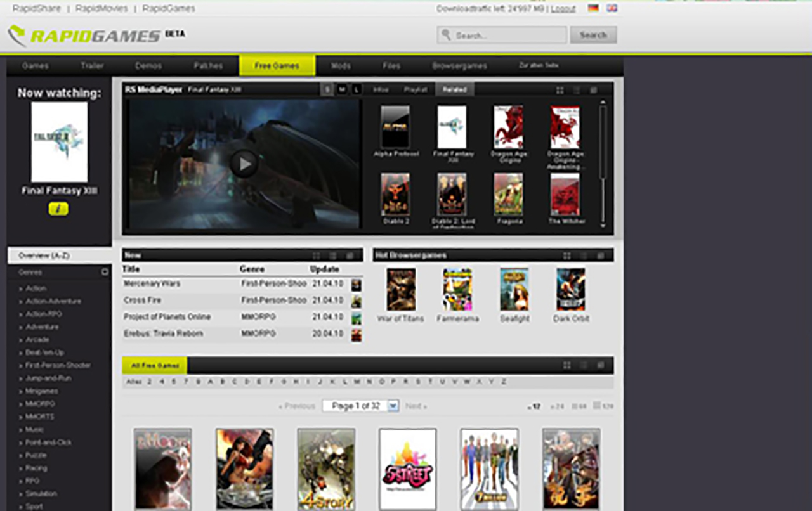Set media player size to M

coord(342,90)
